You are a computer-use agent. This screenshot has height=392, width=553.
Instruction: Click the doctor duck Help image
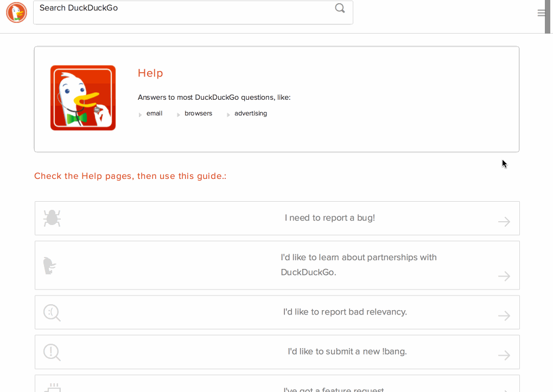[83, 98]
